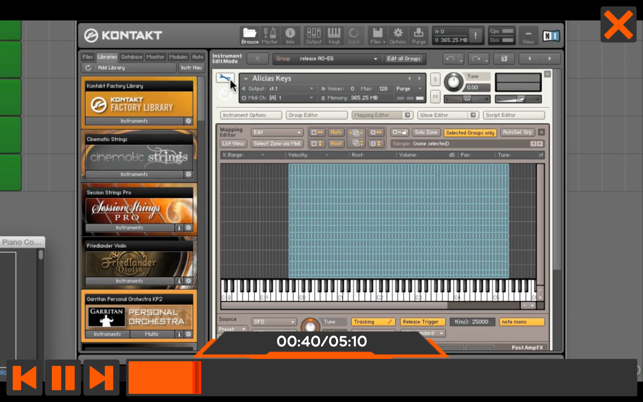Click the save instrument disk icon

pyautogui.click(x=504, y=59)
